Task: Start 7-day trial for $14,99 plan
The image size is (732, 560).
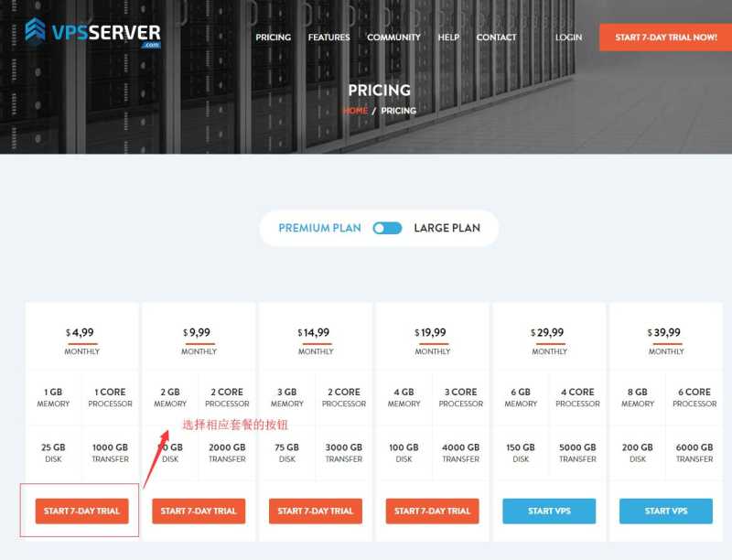Action: pos(316,511)
